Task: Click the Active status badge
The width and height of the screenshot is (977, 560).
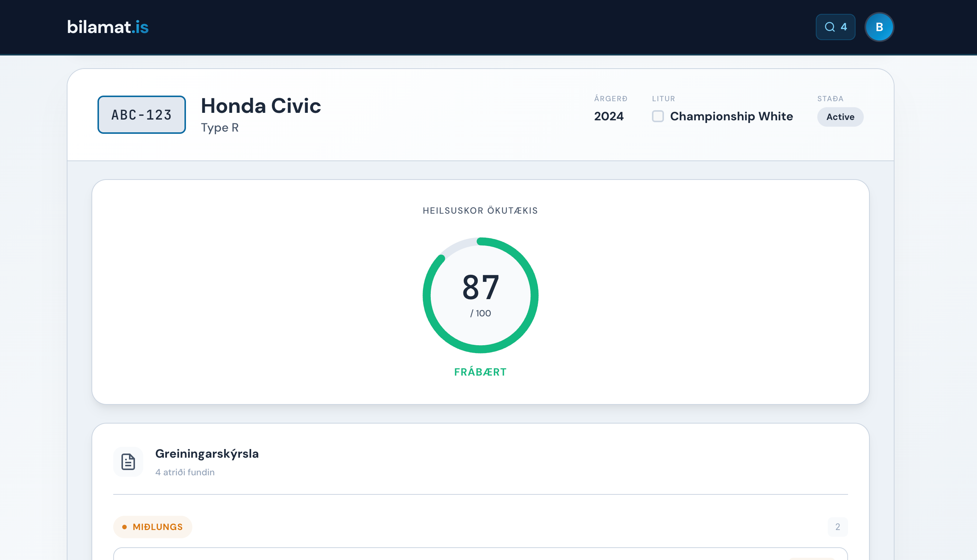Action: pos(840,117)
